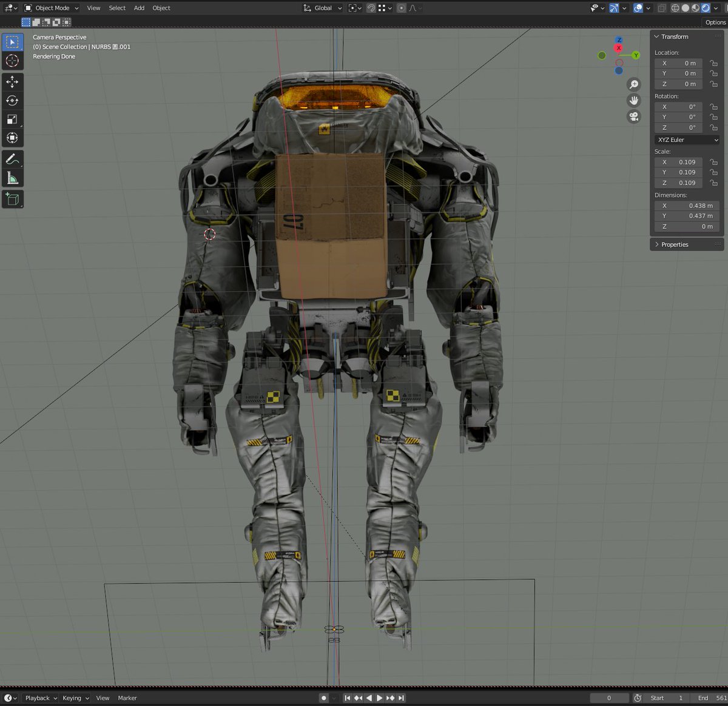
Task: Open the viewport shading options dropdown
Action: [x=716, y=8]
